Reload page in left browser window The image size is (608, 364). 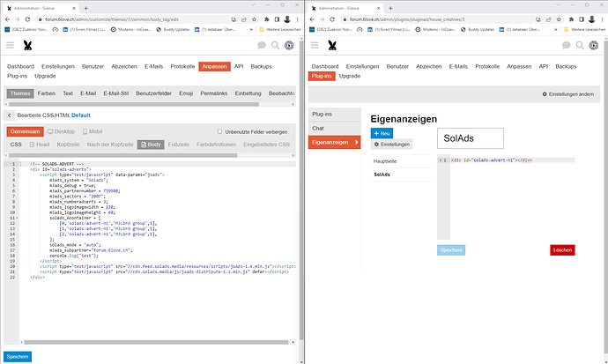point(27,19)
